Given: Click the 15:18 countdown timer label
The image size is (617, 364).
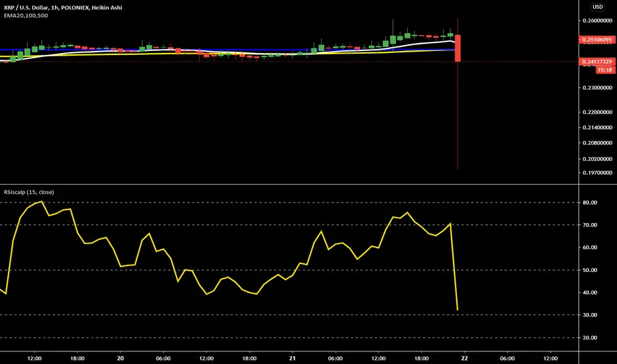Looking at the screenshot, I should [x=605, y=70].
